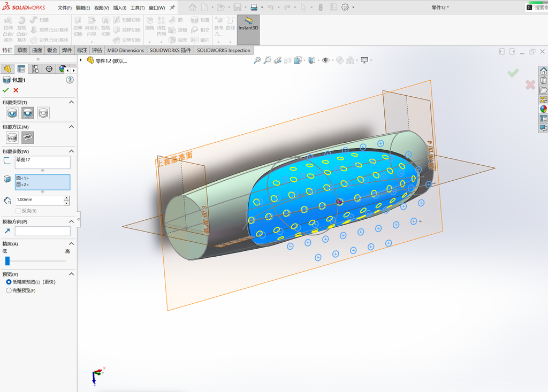Open the DisplayManager sphere tab

click(x=63, y=69)
